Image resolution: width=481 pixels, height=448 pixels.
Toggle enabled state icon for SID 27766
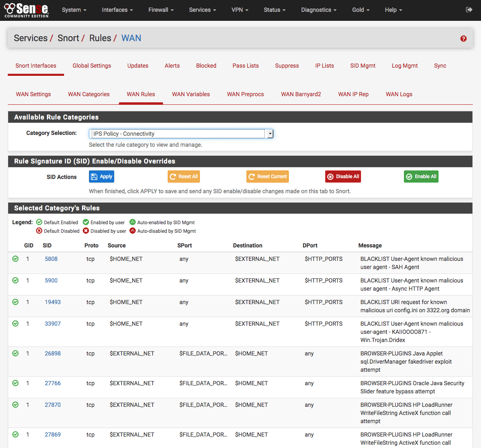[16, 383]
